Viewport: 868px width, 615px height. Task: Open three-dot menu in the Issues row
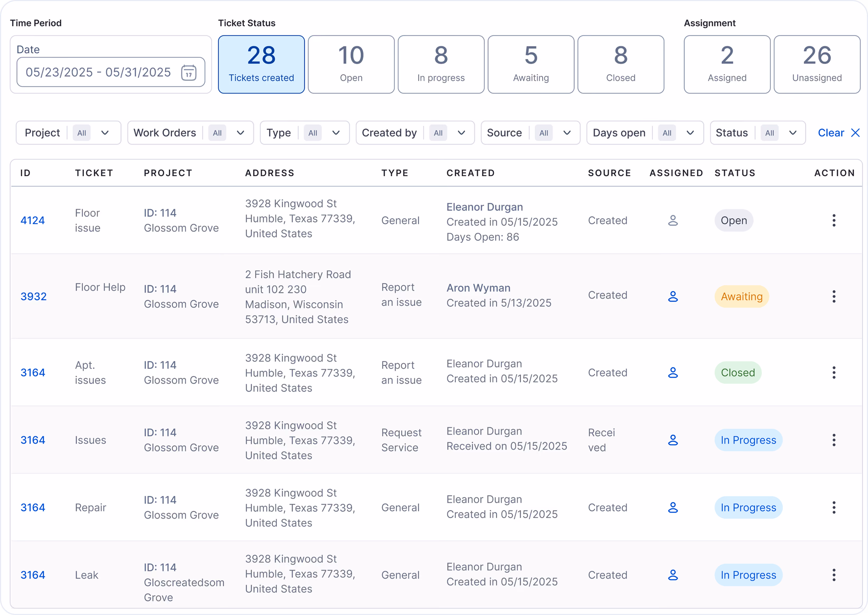pyautogui.click(x=834, y=440)
